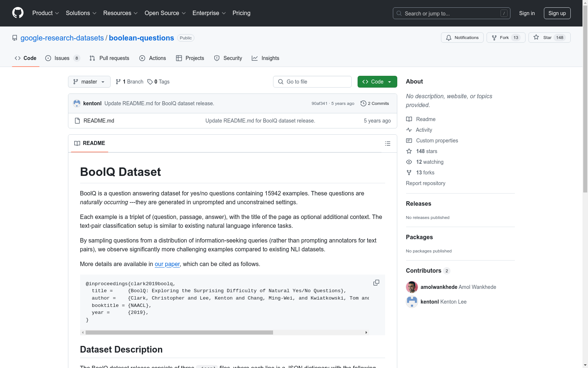The width and height of the screenshot is (588, 368).
Task: Copy the BibTeX citation code block
Action: pyautogui.click(x=376, y=283)
